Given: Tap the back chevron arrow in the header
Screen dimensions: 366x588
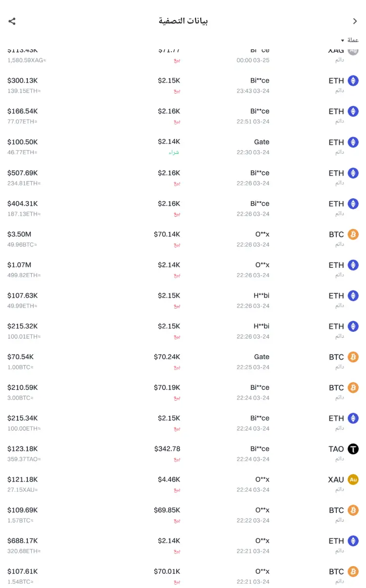Looking at the screenshot, I should (x=355, y=21).
